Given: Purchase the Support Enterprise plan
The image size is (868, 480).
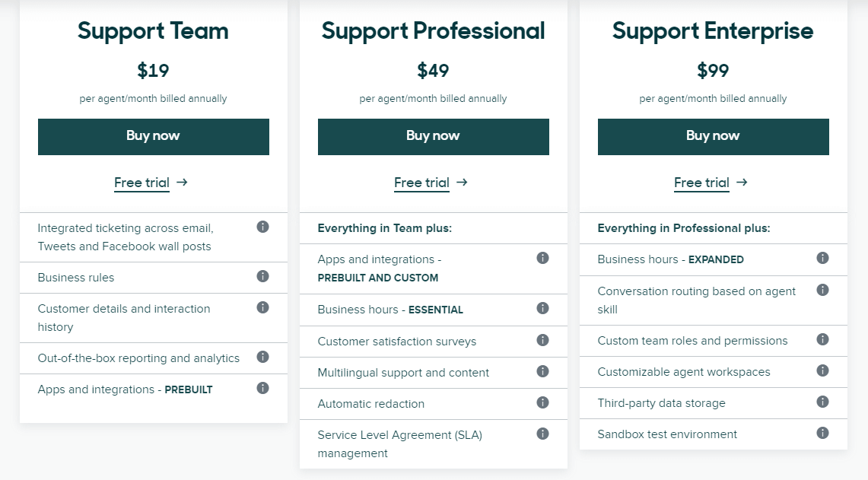Looking at the screenshot, I should pos(713,136).
